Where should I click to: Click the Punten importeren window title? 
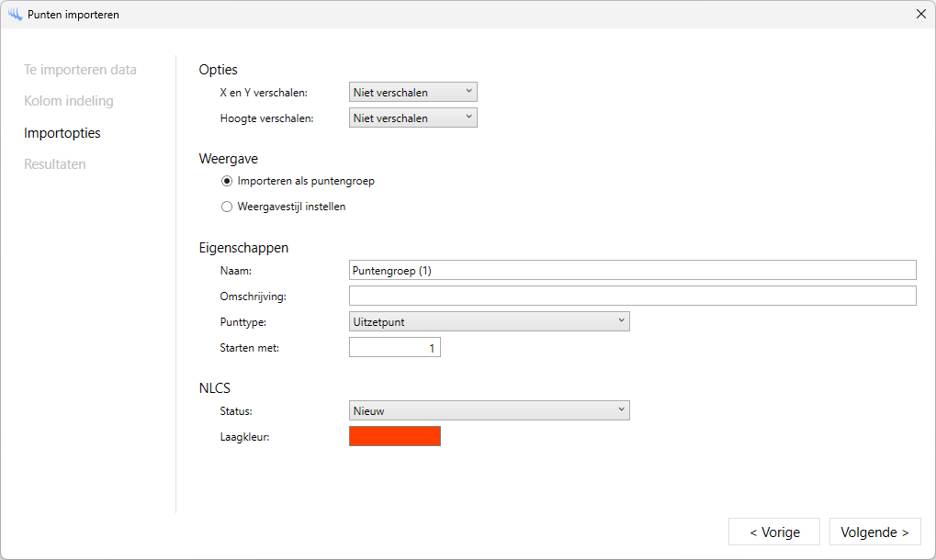tap(73, 15)
